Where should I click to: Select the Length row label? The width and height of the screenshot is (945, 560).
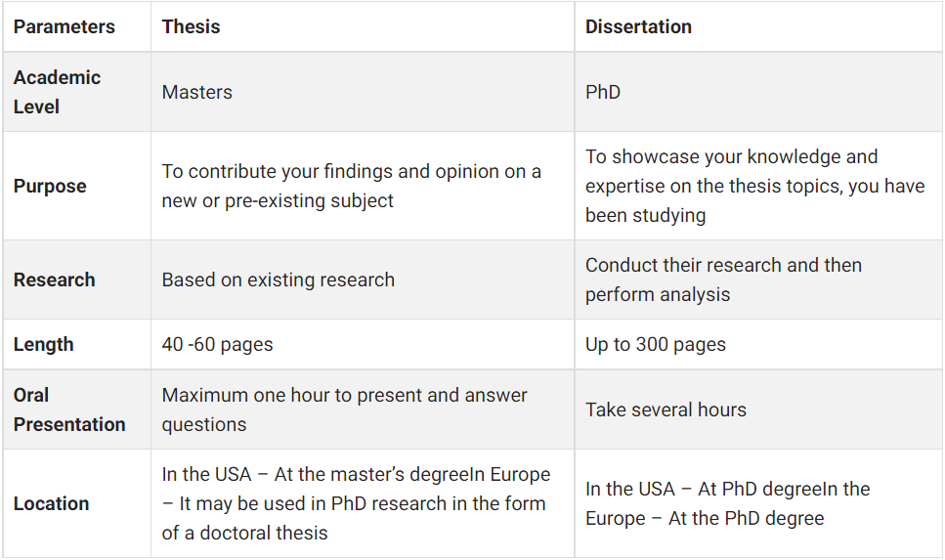coord(44,344)
